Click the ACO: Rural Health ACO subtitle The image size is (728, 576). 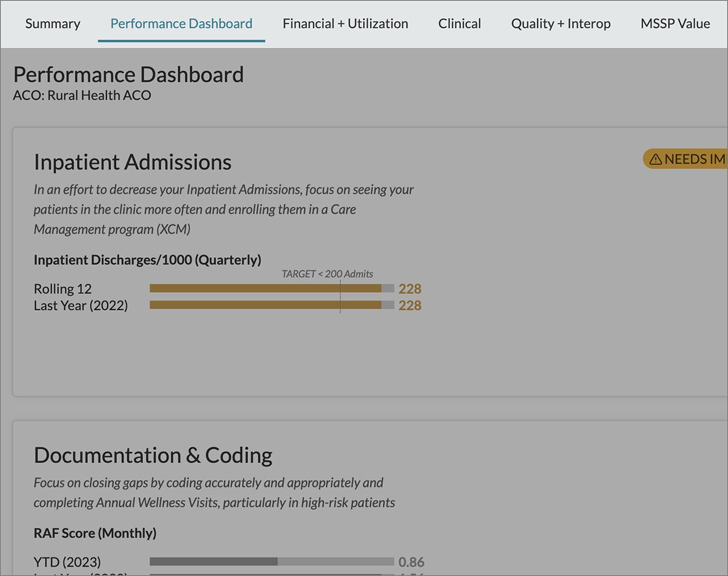coord(82,95)
